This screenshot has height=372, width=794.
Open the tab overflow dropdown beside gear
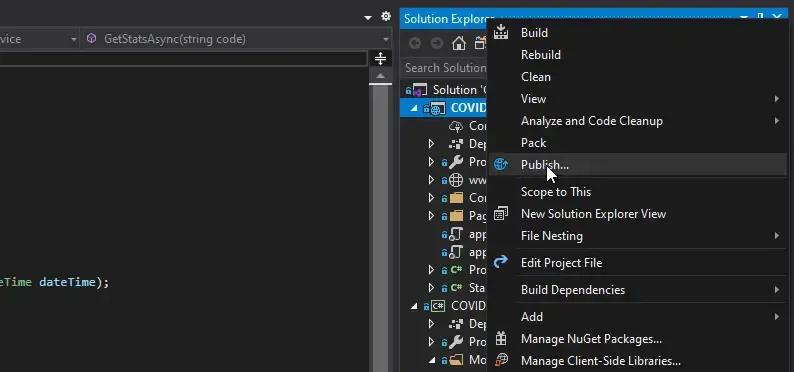368,18
